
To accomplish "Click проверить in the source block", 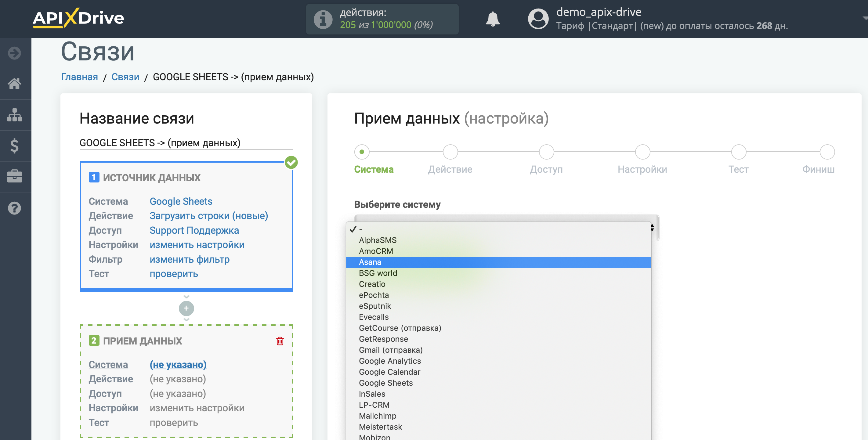I will 174,274.
